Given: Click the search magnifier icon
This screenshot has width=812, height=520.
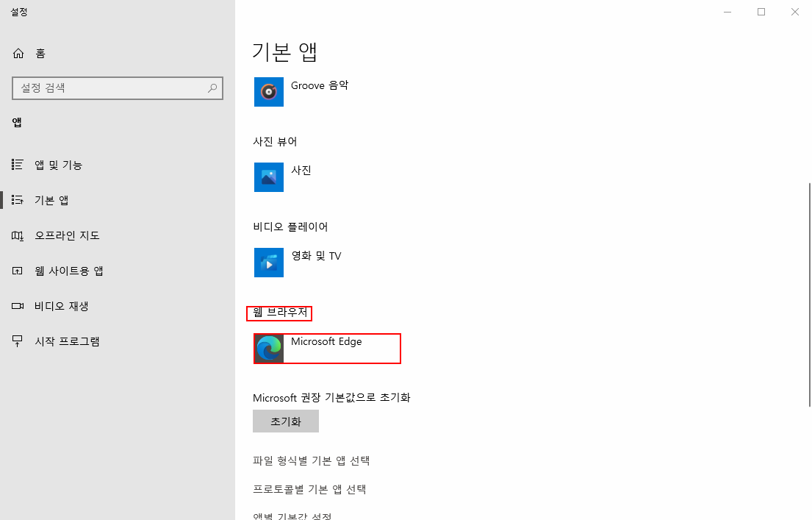Looking at the screenshot, I should (212, 88).
